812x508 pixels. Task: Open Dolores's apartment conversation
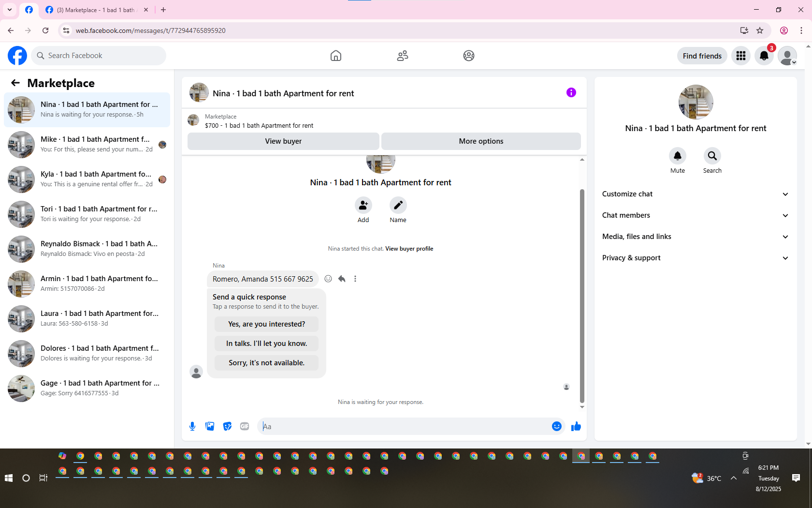[x=87, y=354]
